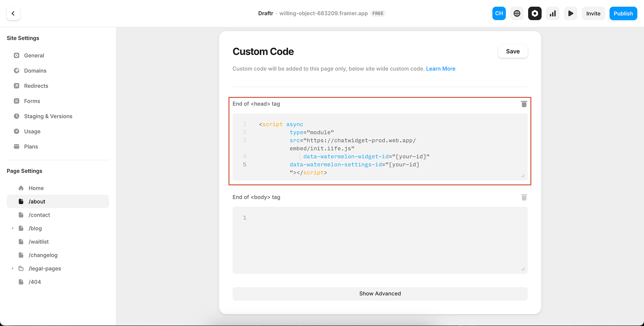Click into the body tag code editor
Screen dimensions: 644x326
[380, 240]
